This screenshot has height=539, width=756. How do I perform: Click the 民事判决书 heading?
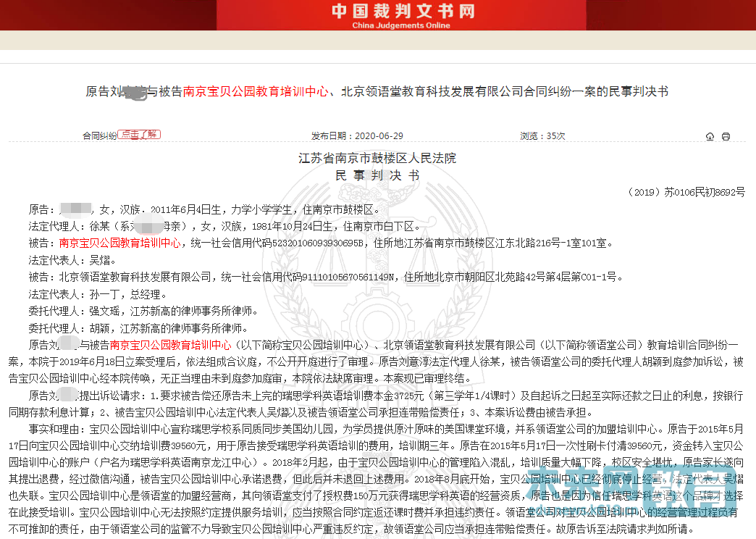pyautogui.click(x=377, y=175)
